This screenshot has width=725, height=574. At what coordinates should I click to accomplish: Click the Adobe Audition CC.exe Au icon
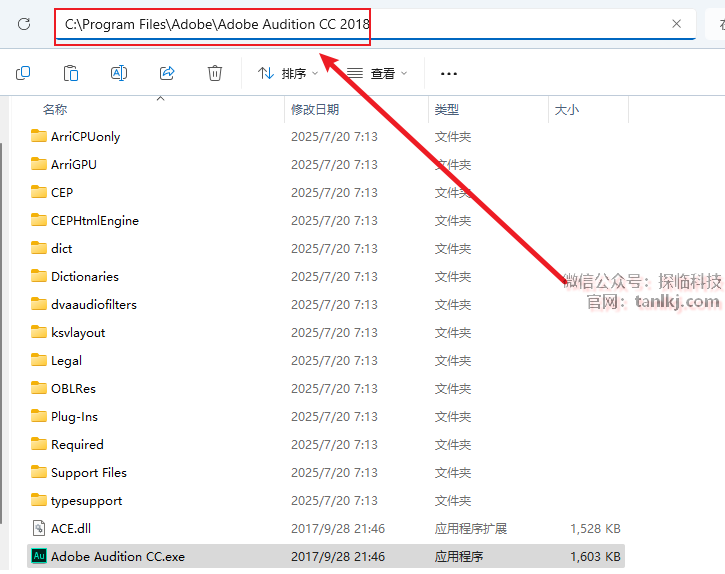tap(39, 555)
